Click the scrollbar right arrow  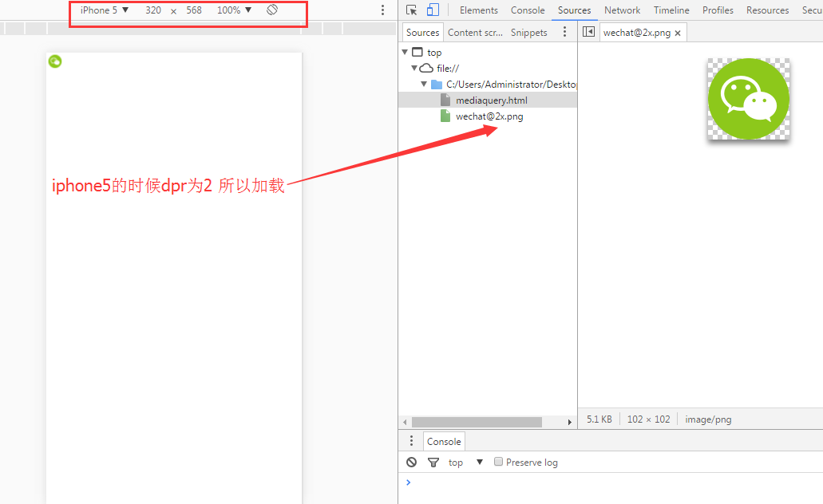(x=569, y=422)
